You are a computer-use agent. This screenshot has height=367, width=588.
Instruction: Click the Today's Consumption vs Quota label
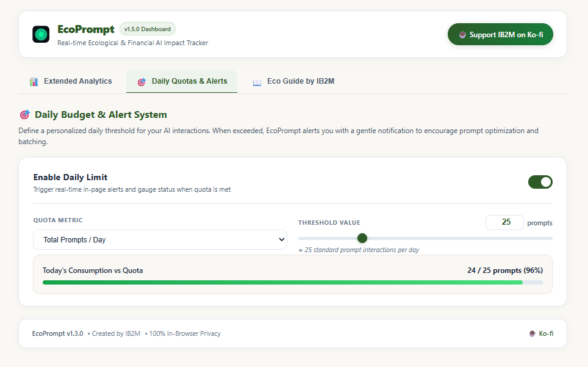coord(93,271)
